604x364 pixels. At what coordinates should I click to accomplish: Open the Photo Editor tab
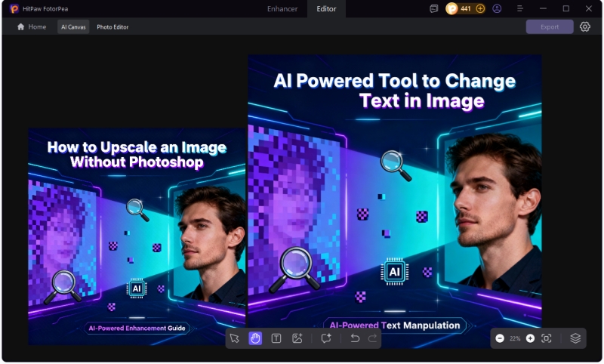pos(112,27)
